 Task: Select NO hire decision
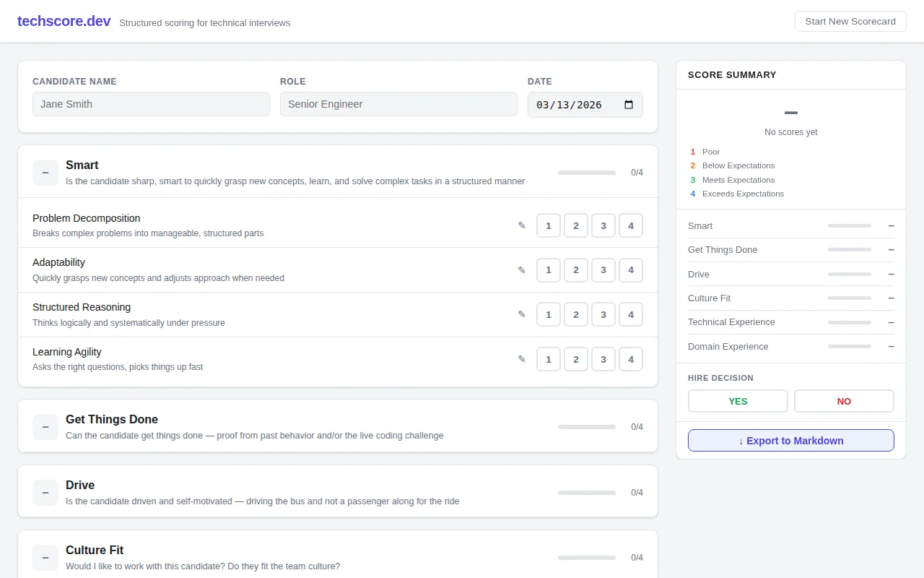[844, 401]
